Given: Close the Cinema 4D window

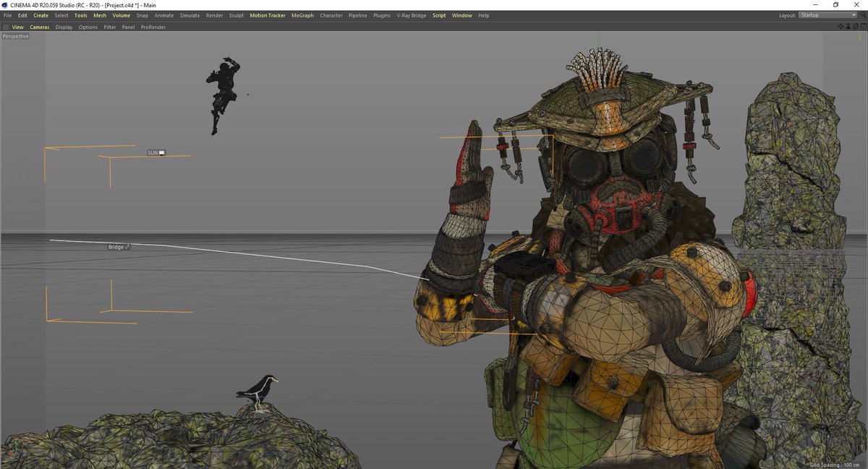Looking at the screenshot, I should coord(858,4).
